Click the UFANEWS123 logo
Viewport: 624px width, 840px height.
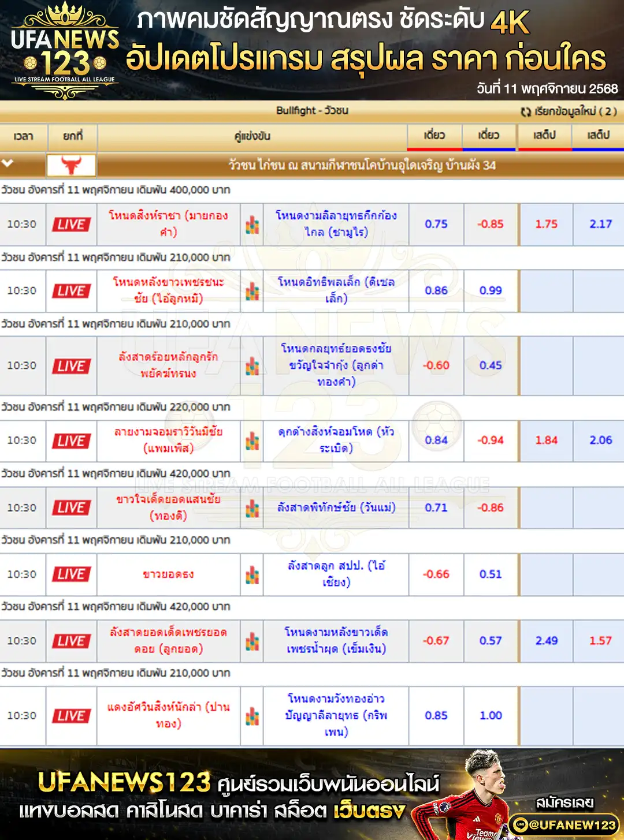(x=65, y=51)
